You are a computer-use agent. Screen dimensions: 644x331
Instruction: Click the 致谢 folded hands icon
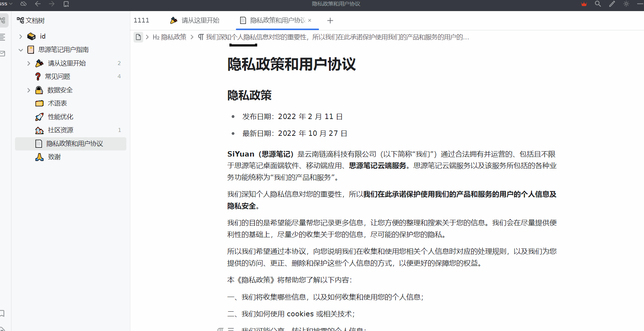[39, 157]
